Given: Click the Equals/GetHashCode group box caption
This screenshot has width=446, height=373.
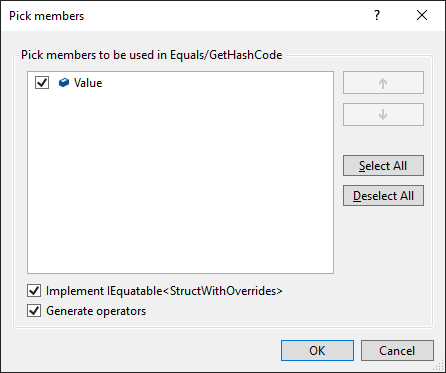Looking at the screenshot, I should [x=152, y=55].
